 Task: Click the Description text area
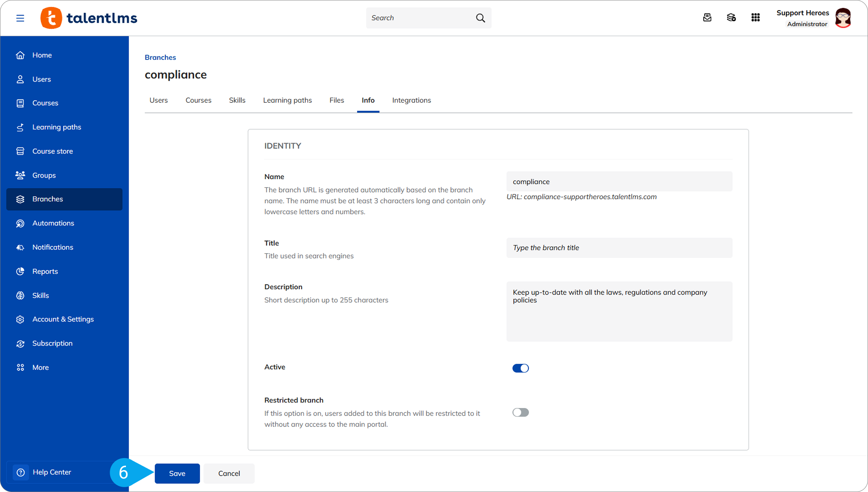tap(619, 311)
